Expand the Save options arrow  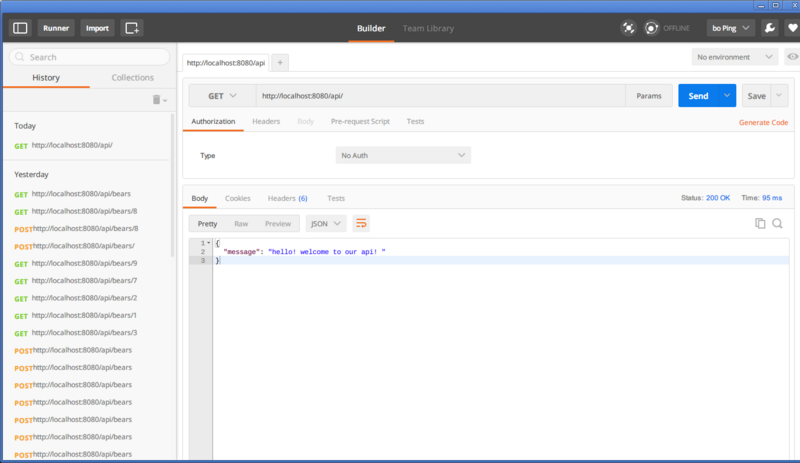click(779, 95)
